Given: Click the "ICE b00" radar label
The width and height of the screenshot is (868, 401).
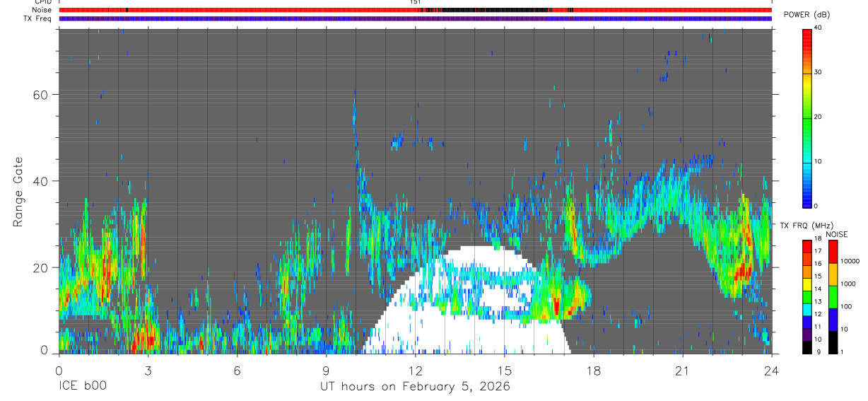Looking at the screenshot, I should (81, 387).
